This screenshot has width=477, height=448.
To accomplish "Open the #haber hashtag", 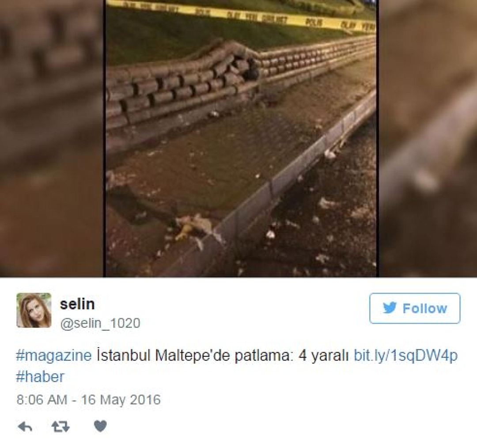I will pyautogui.click(x=40, y=377).
